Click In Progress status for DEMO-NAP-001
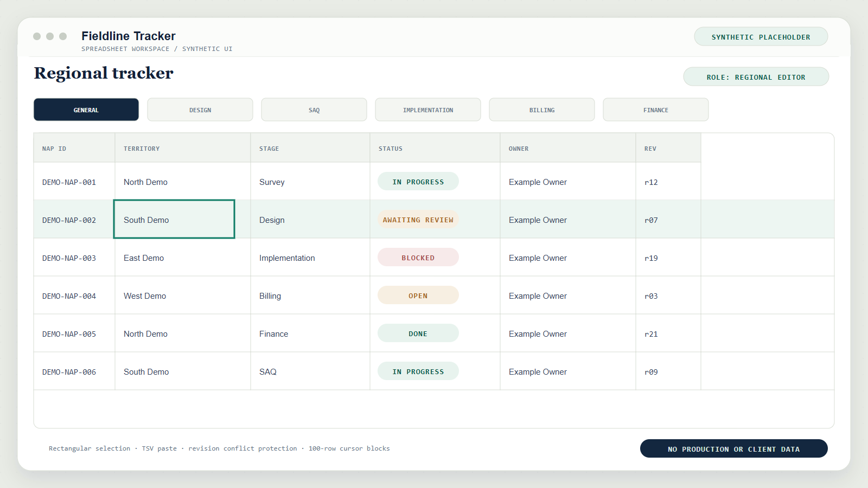Image resolution: width=868 pixels, height=488 pixels. coord(418,182)
